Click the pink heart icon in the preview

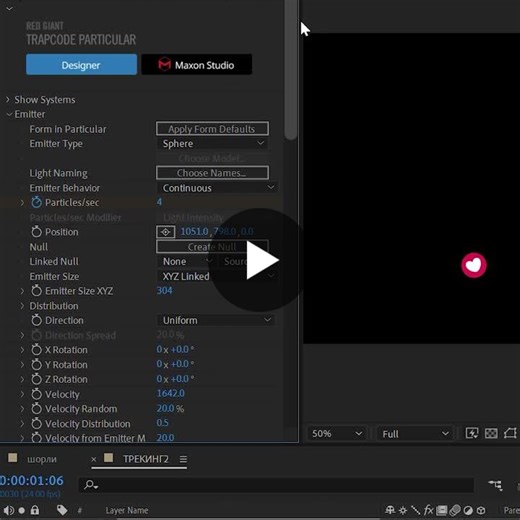click(x=474, y=265)
